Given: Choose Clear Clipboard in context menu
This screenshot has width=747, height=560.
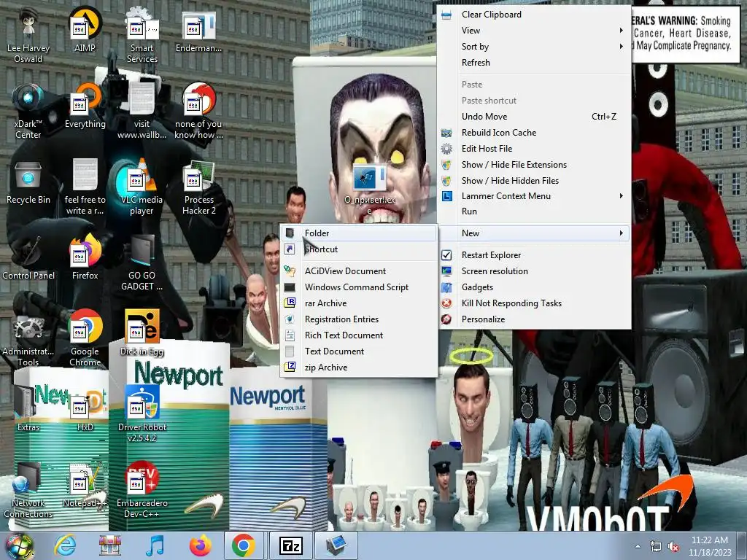Looking at the screenshot, I should (x=535, y=15).
